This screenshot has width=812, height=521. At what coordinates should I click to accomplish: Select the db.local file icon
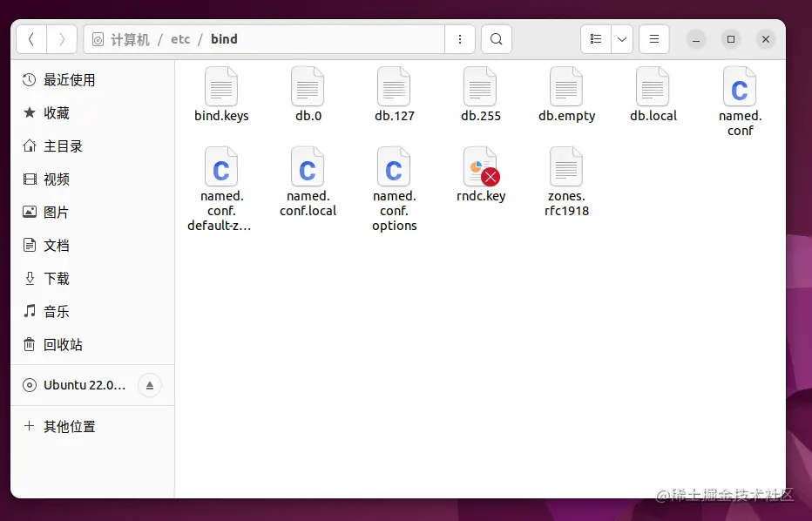tap(653, 86)
